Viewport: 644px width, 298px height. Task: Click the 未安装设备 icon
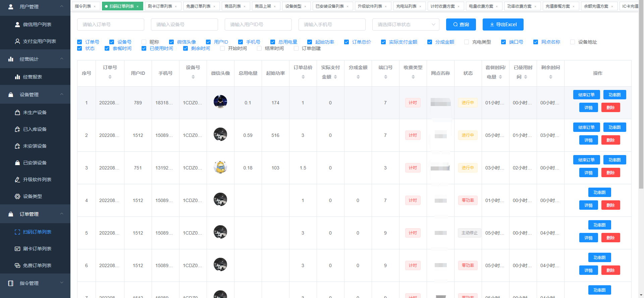[17, 146]
